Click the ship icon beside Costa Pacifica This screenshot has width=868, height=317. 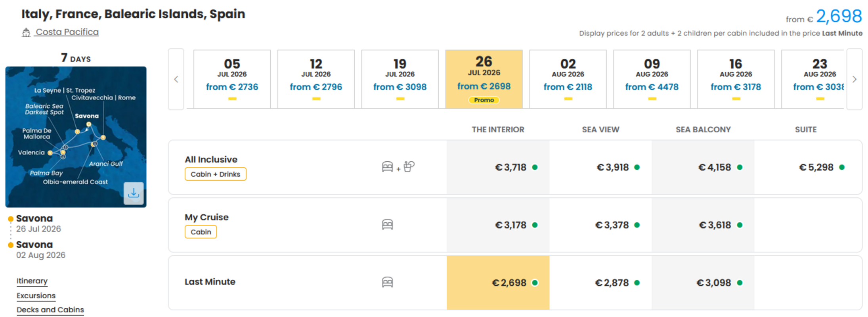pos(26,32)
